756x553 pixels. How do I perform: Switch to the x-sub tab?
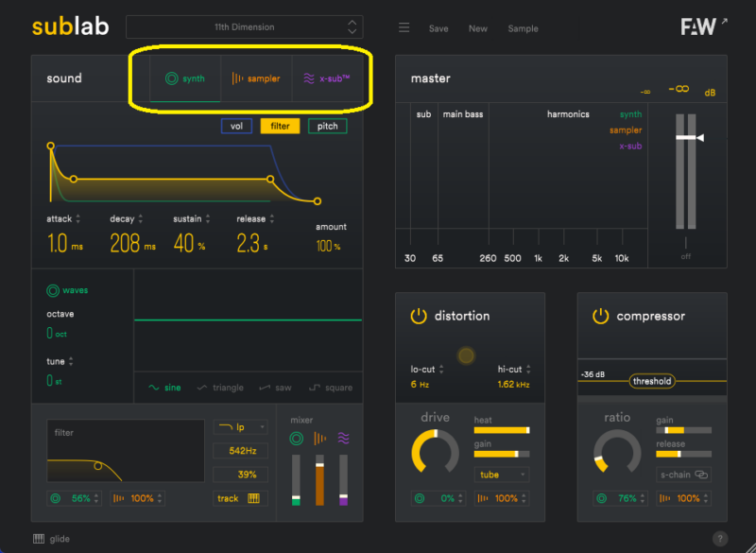pyautogui.click(x=327, y=78)
